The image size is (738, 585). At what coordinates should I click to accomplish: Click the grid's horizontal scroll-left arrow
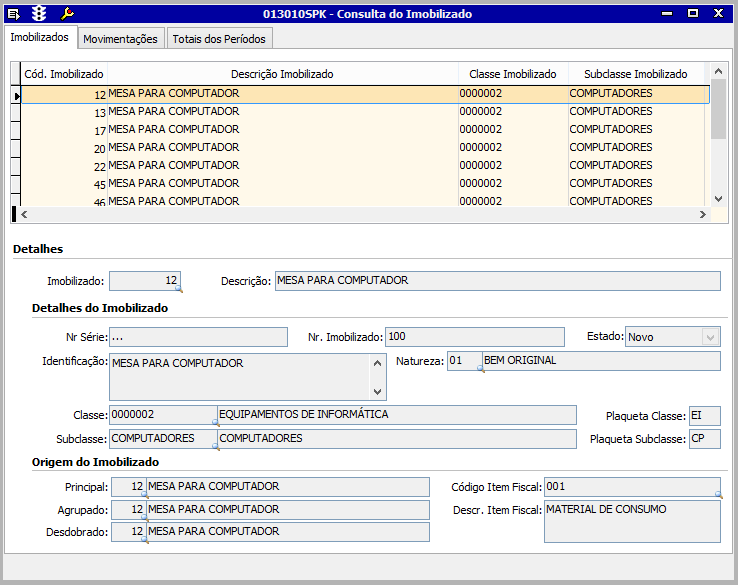[26, 215]
